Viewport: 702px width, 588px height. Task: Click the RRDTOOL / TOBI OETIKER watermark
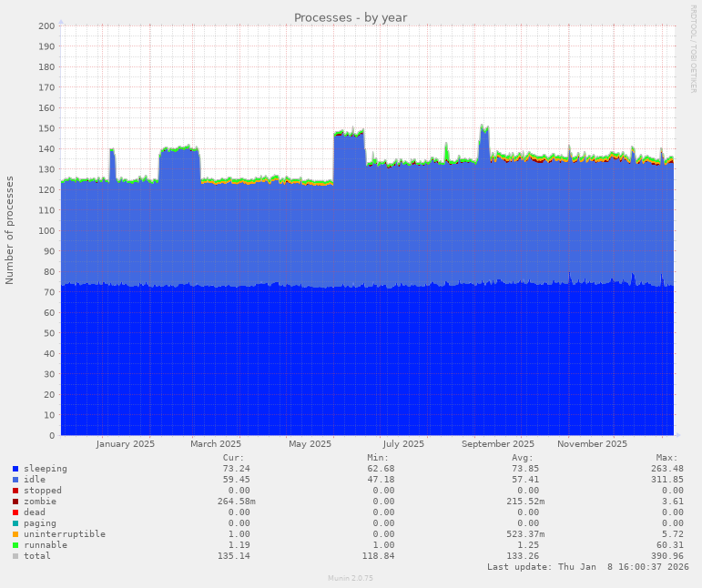click(693, 48)
